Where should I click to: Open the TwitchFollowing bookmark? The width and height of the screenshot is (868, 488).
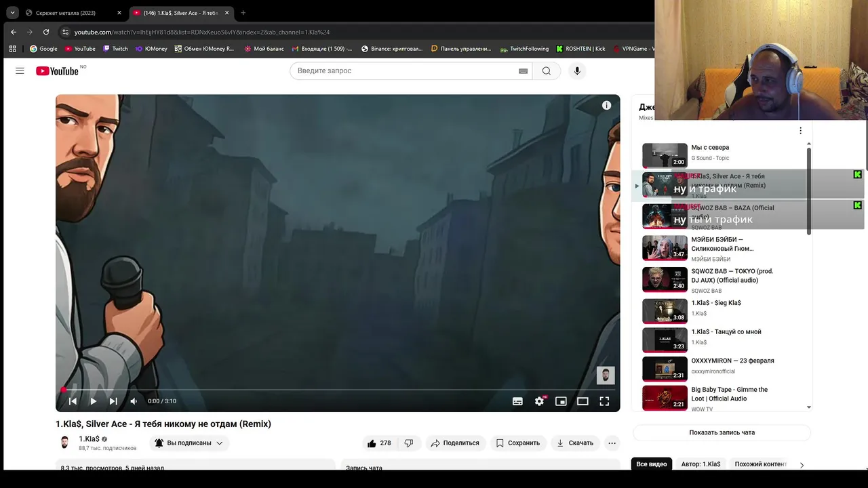524,49
